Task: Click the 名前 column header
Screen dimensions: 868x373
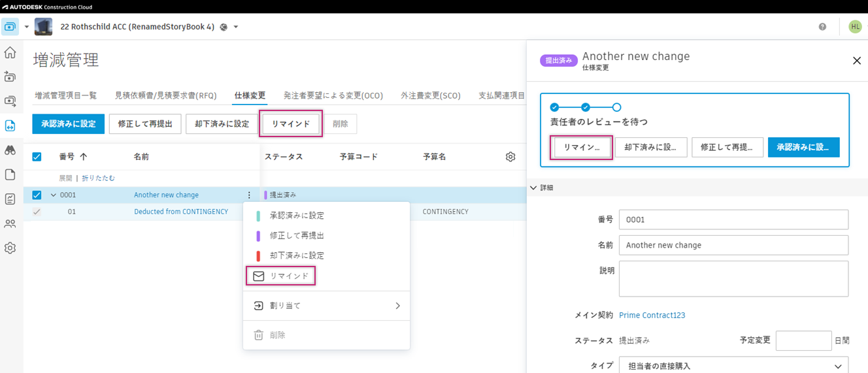Action: (x=142, y=157)
